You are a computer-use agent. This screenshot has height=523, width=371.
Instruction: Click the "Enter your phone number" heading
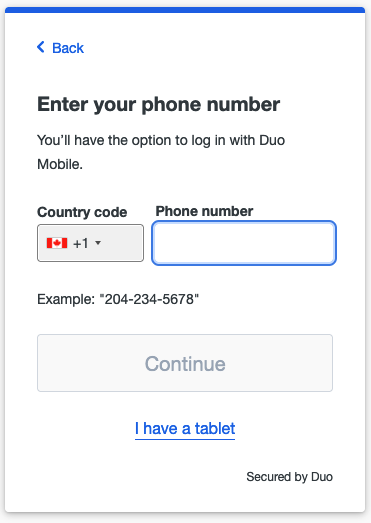(x=158, y=104)
